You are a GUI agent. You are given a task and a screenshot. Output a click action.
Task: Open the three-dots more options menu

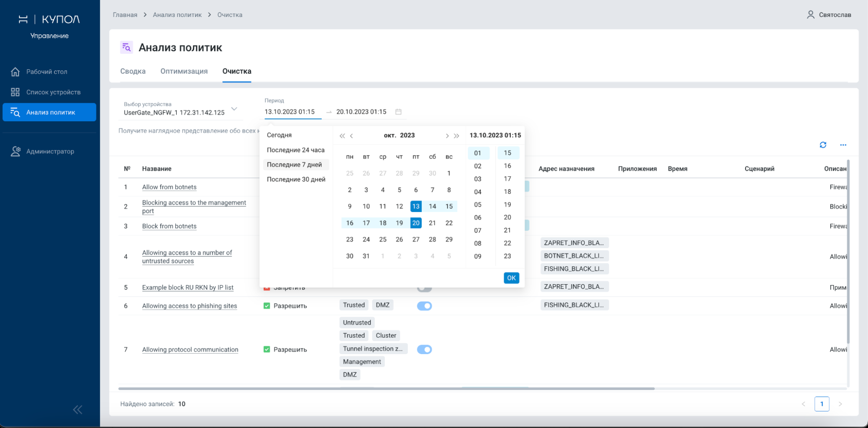[x=843, y=145]
